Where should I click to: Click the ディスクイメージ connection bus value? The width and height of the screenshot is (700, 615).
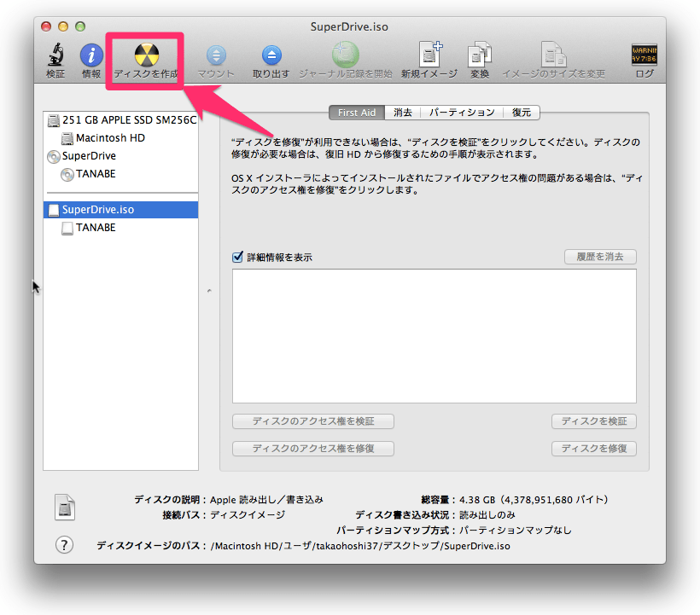[x=248, y=515]
